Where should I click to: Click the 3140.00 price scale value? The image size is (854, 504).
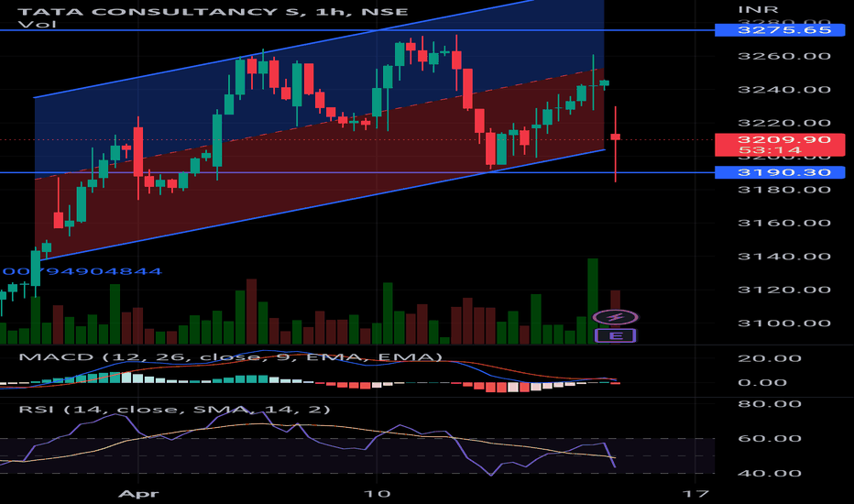(x=784, y=257)
